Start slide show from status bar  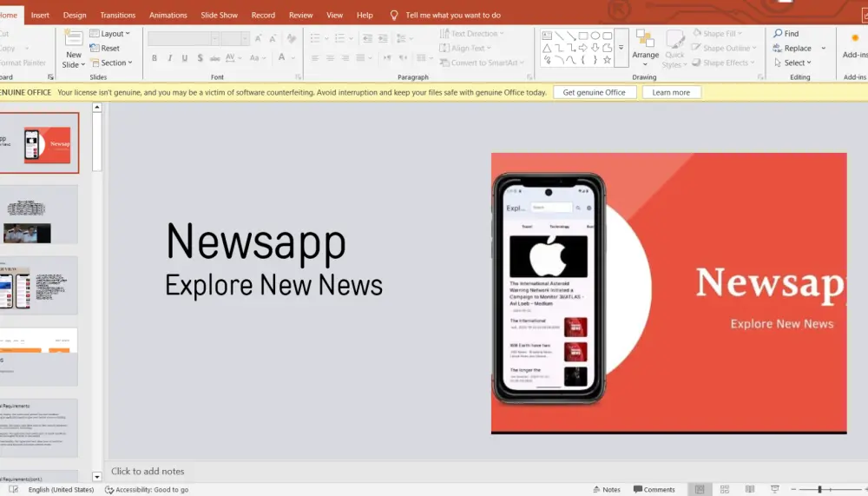tap(775, 489)
